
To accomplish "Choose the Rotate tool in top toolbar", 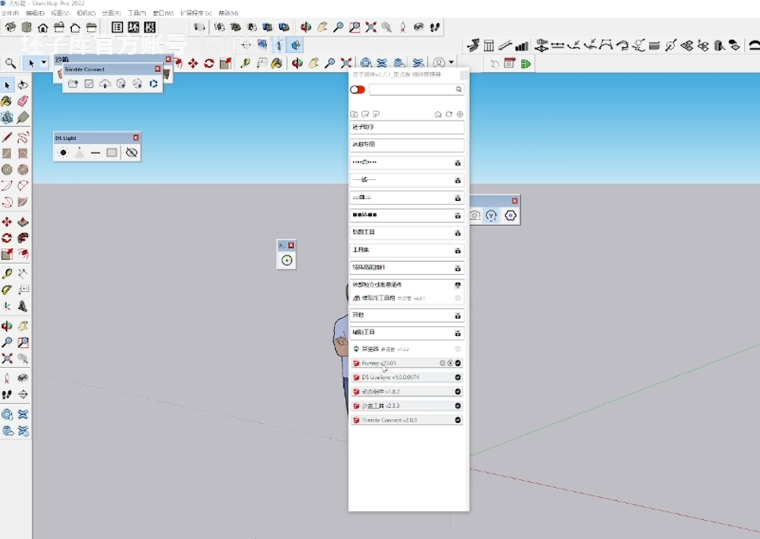I will click(209, 63).
